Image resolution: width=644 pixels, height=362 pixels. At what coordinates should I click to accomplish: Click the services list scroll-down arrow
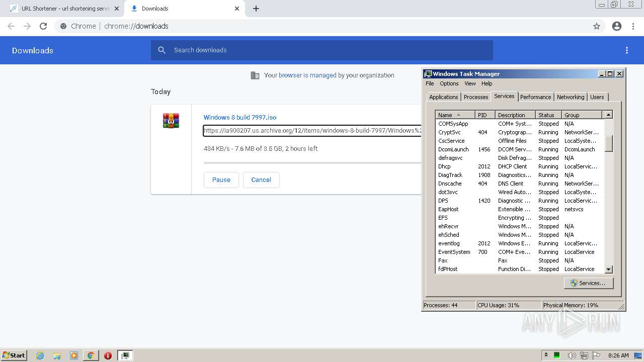(608, 269)
